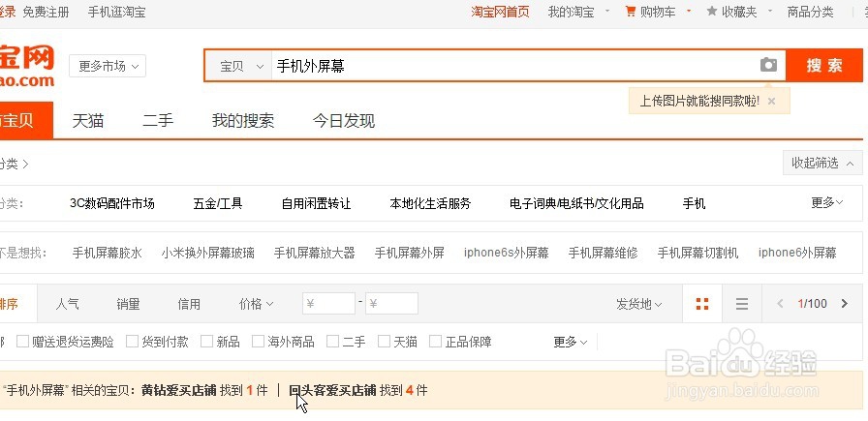
Task: Check the 新品 filter
Action: coord(206,342)
